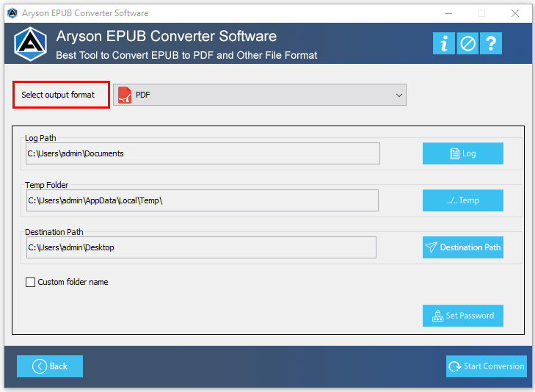
Task: Click the title bar app icon
Action: tap(12, 13)
